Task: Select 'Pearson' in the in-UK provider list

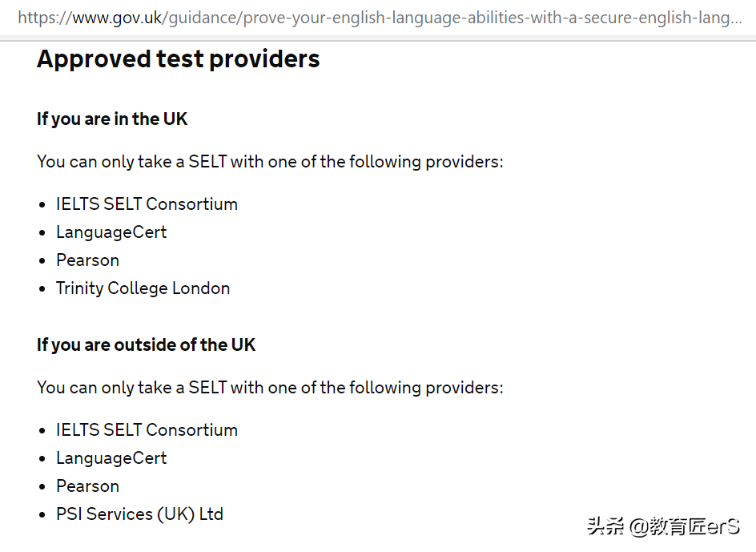Action: (87, 260)
